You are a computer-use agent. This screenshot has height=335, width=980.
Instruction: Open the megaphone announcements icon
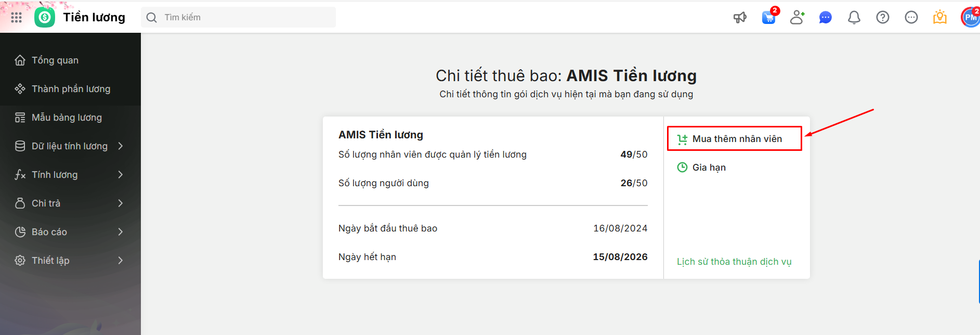coord(740,17)
